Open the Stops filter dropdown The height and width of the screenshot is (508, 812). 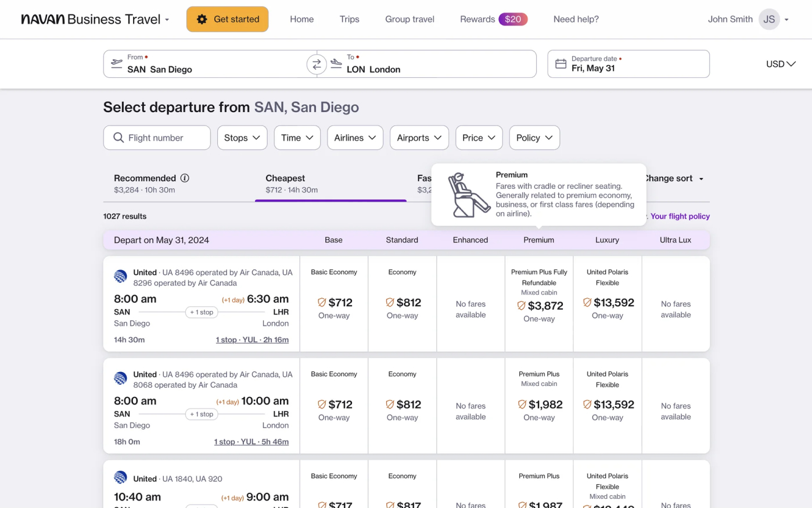(242, 138)
